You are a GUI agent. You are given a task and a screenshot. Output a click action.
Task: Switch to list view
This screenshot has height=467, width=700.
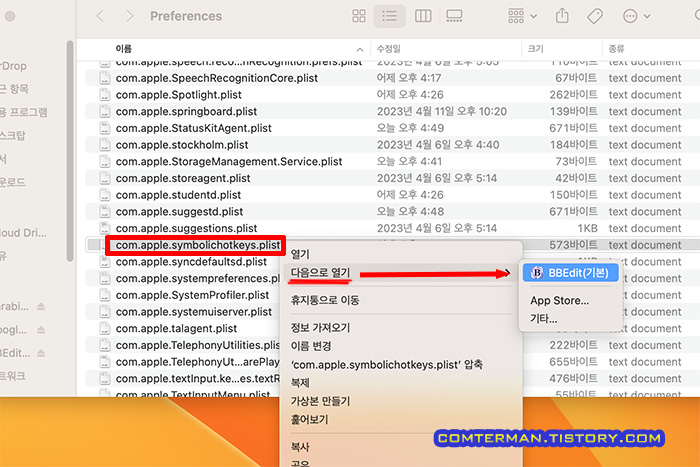(x=389, y=16)
